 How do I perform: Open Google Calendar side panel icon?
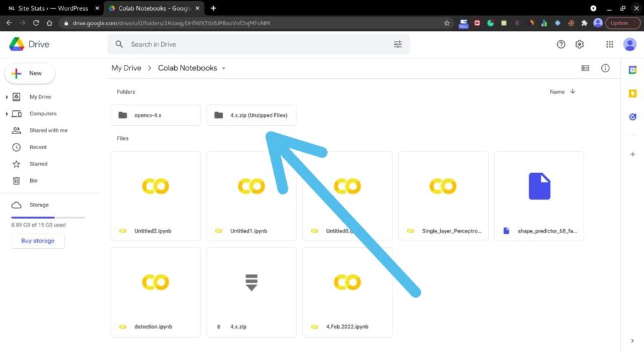click(633, 70)
